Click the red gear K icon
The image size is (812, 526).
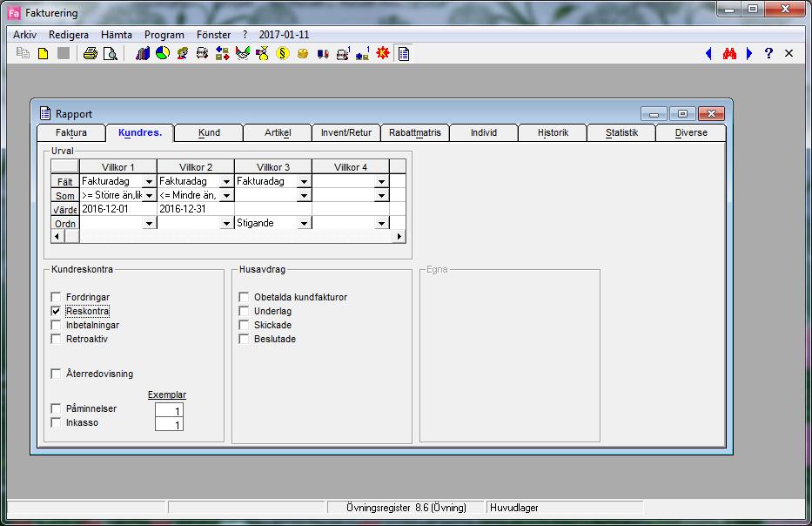coord(383,53)
